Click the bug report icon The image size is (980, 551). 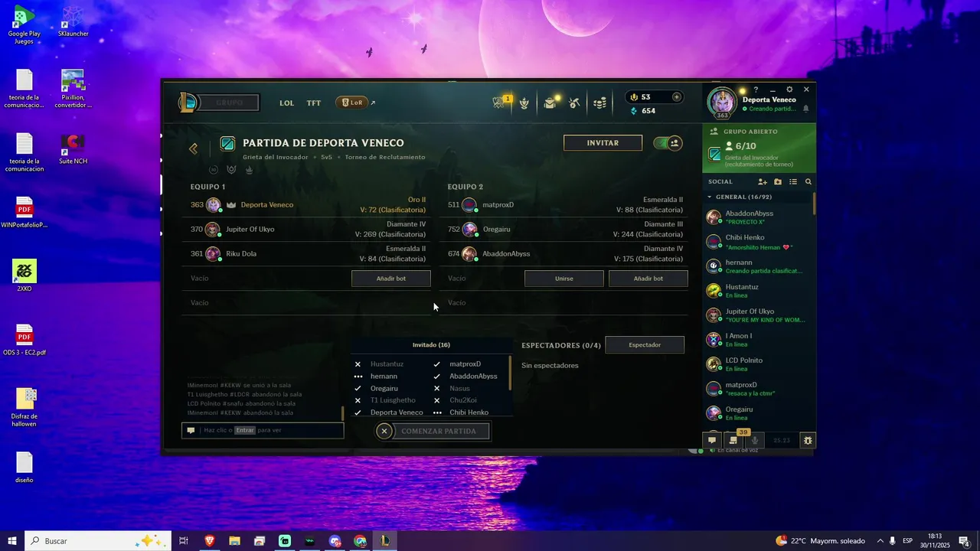(808, 440)
